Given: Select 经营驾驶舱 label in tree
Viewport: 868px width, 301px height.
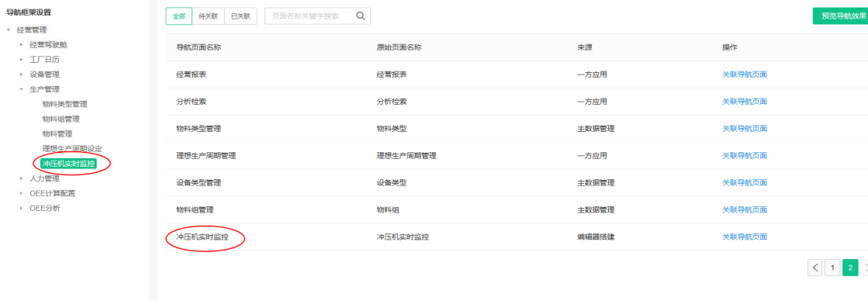Looking at the screenshot, I should [x=48, y=44].
